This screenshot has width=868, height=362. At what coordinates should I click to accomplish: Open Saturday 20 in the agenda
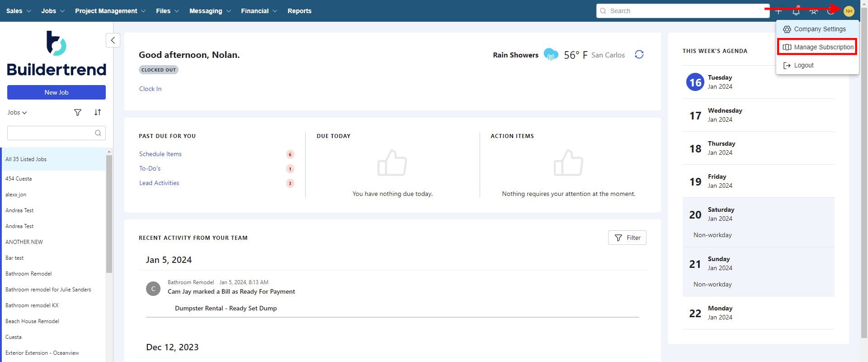(759, 222)
